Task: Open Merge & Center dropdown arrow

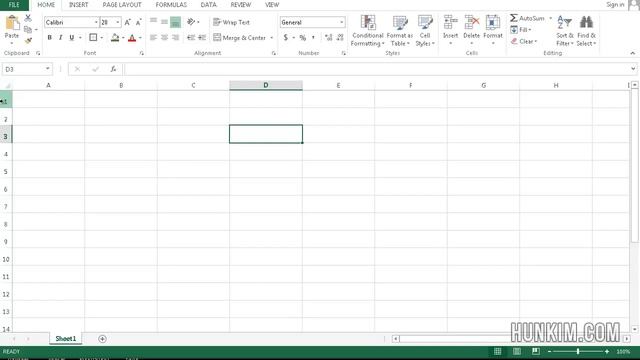Action: (x=271, y=38)
